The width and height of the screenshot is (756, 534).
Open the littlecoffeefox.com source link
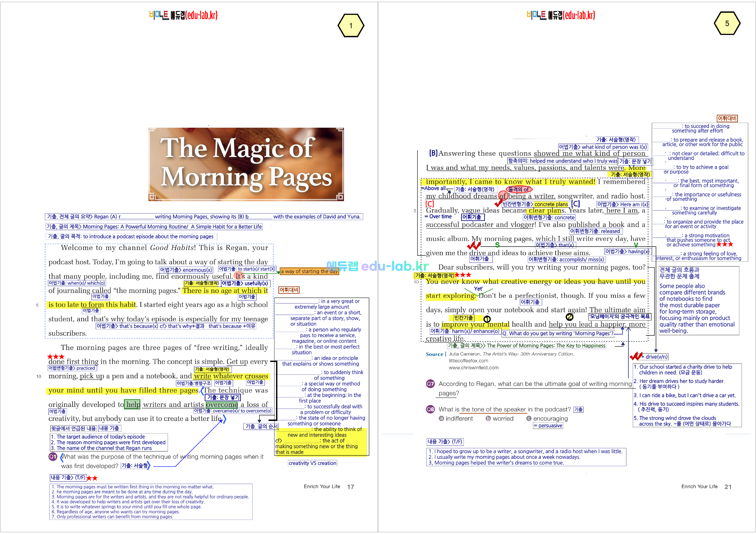click(468, 361)
